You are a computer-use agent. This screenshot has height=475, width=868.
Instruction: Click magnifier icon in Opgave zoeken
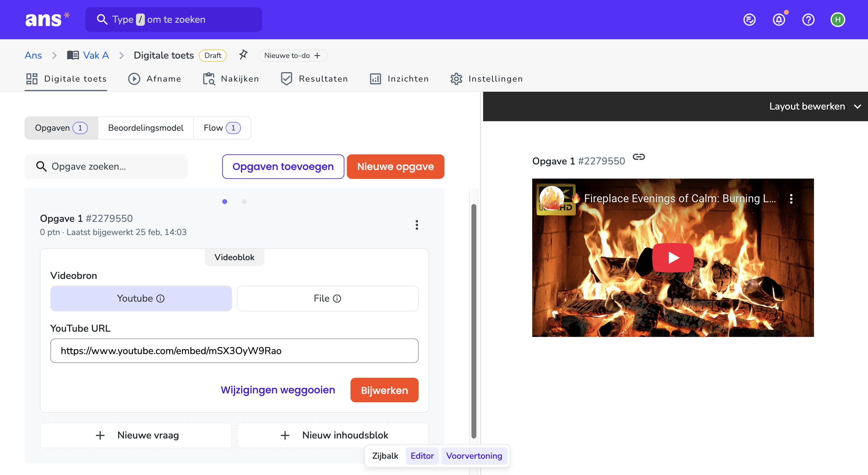pos(41,166)
